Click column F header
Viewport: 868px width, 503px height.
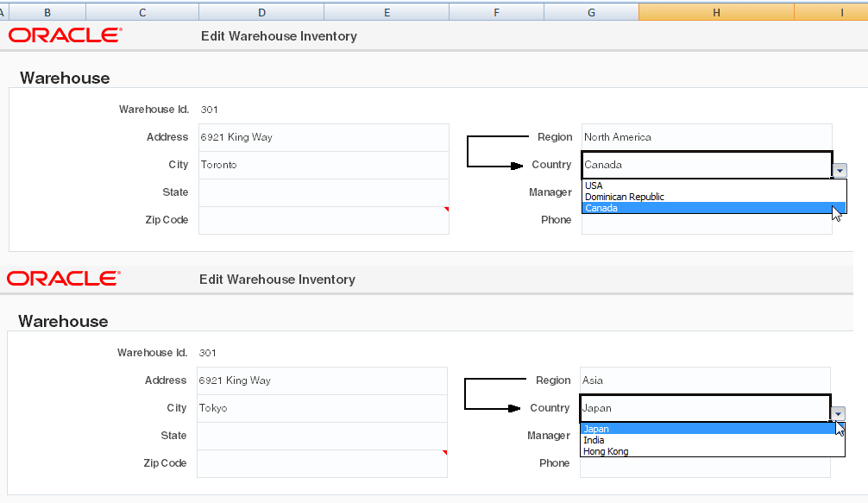(x=496, y=12)
